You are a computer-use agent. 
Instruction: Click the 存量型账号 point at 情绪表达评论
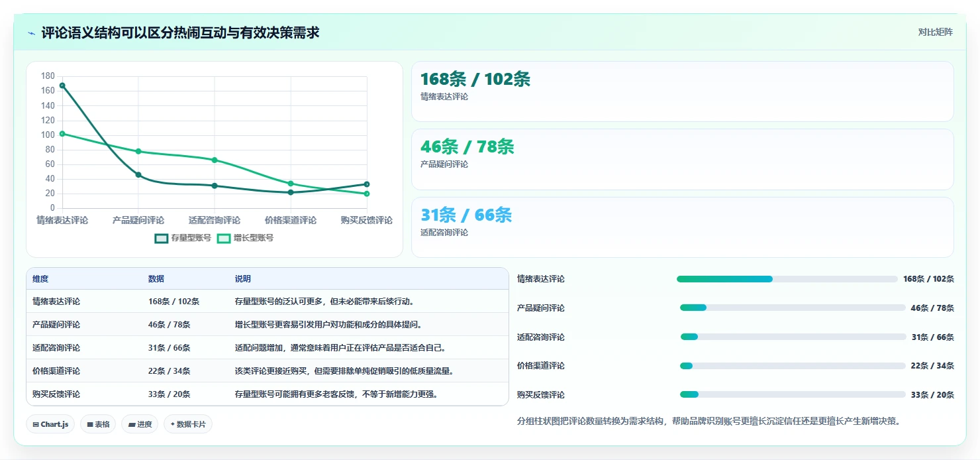click(62, 86)
